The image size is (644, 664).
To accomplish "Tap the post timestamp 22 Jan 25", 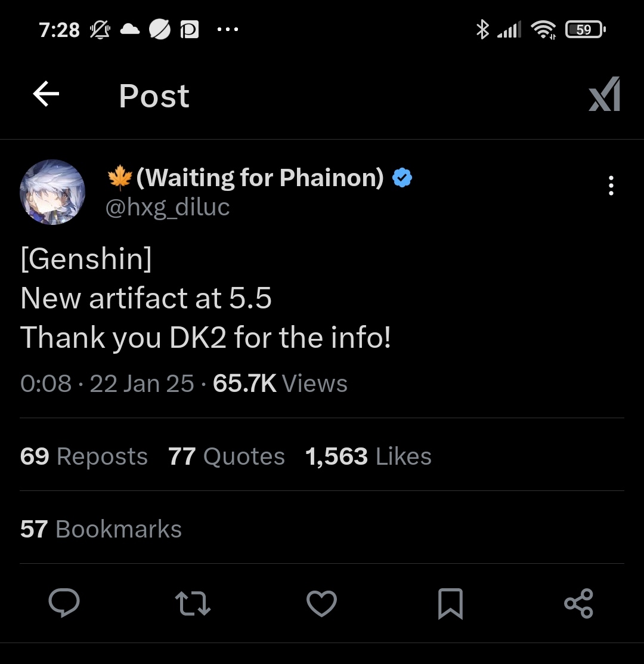I will (x=141, y=384).
